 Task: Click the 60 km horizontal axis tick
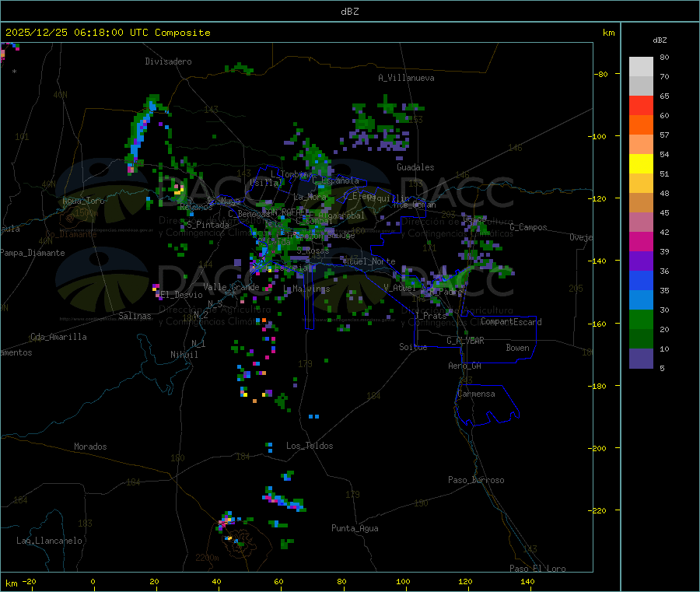pyautogui.click(x=278, y=581)
